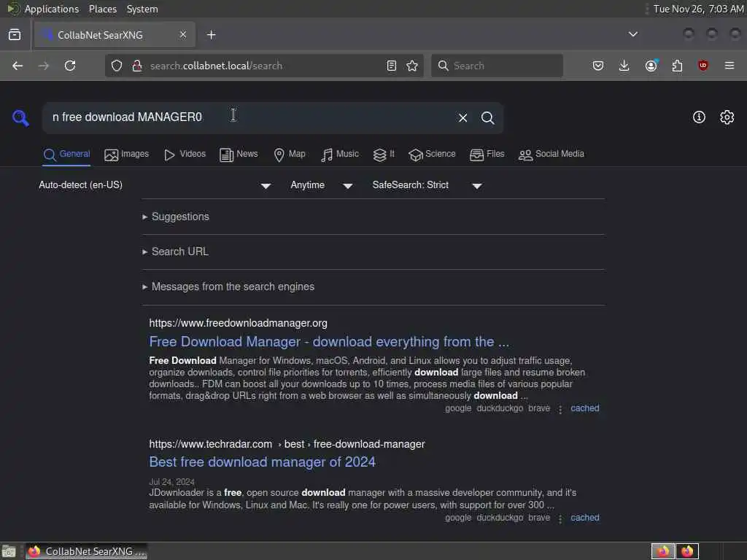
Task: Clear the search query with X
Action: pyautogui.click(x=462, y=117)
